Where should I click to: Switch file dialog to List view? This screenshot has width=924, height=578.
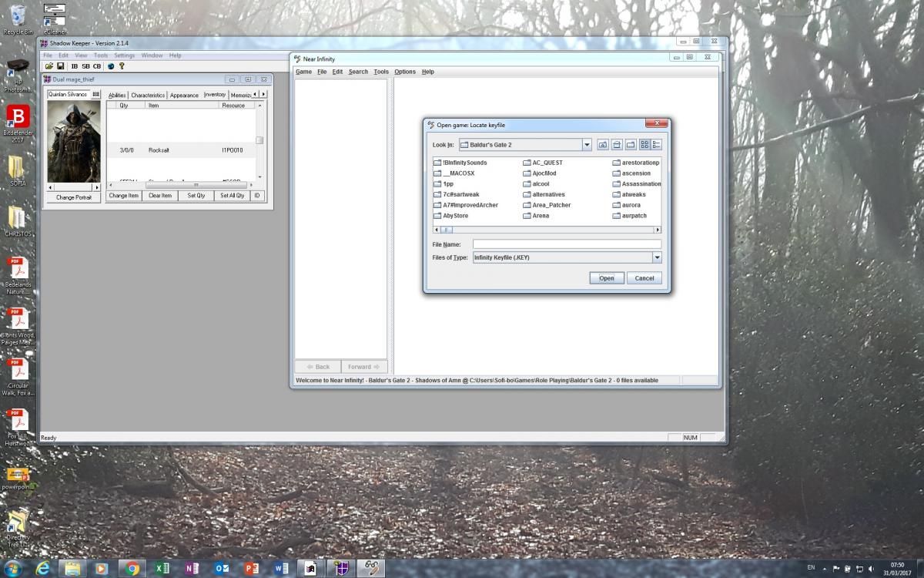pos(644,145)
